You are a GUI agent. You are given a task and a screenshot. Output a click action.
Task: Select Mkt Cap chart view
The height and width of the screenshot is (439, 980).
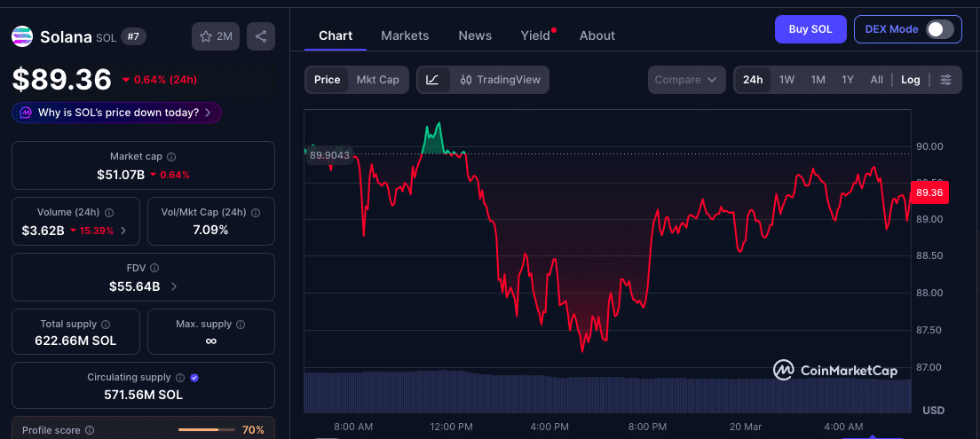click(x=377, y=80)
